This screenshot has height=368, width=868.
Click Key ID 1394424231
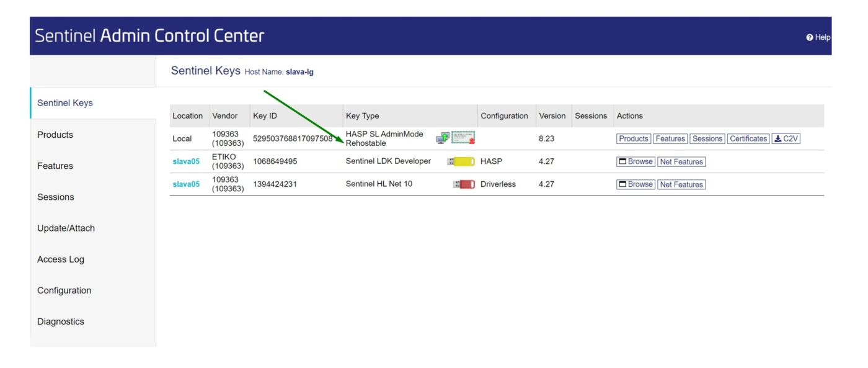click(275, 184)
